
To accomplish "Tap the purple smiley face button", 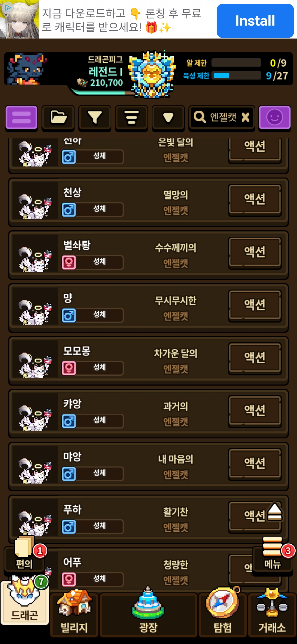I will point(275,118).
